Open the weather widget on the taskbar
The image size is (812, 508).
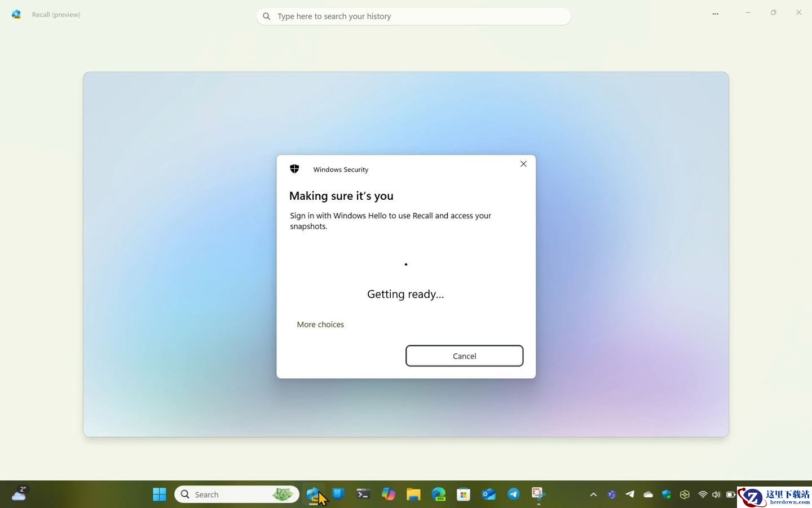point(19,494)
